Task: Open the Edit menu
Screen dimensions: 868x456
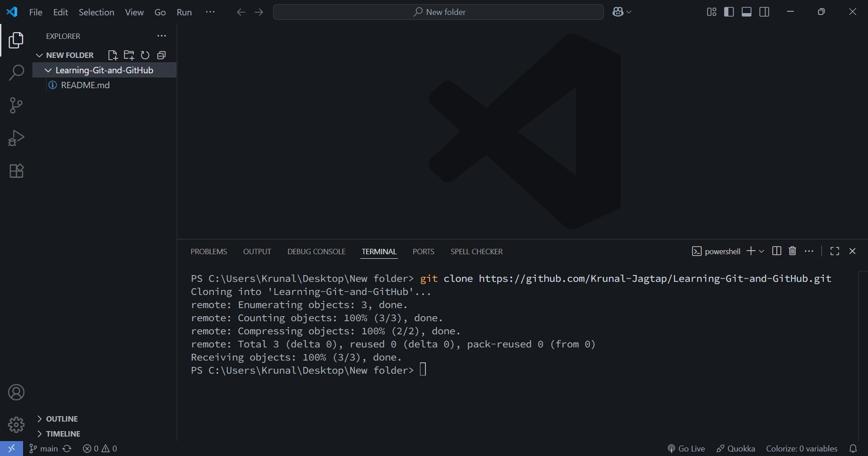Action: pyautogui.click(x=61, y=12)
